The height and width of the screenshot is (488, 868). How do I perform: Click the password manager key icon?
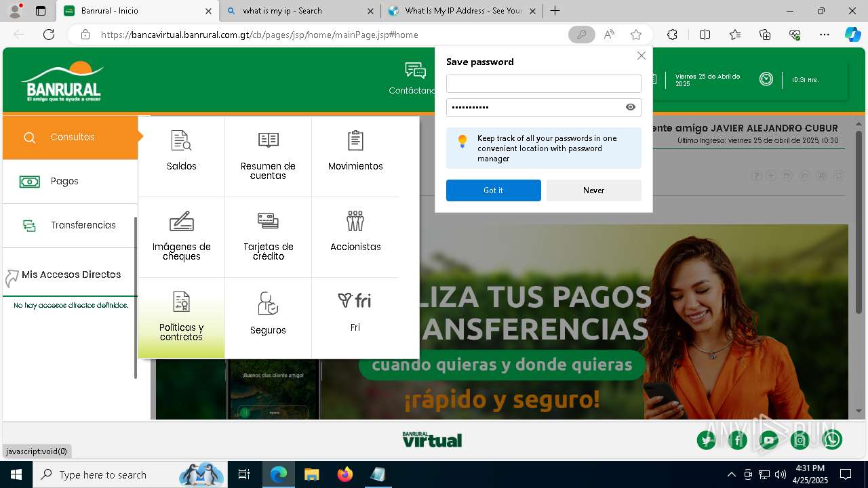pyautogui.click(x=582, y=35)
